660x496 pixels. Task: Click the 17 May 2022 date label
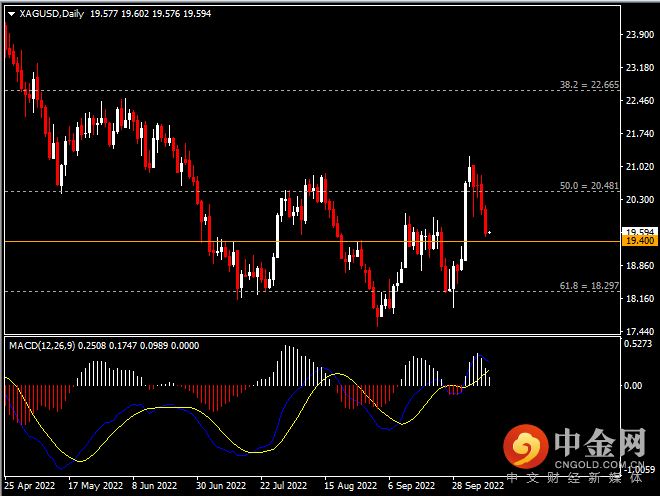click(96, 485)
